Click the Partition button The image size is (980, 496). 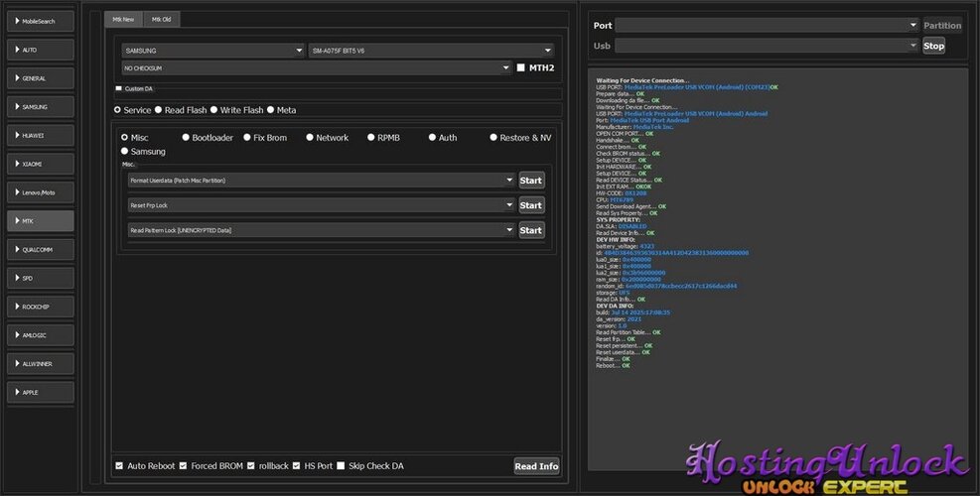click(942, 26)
